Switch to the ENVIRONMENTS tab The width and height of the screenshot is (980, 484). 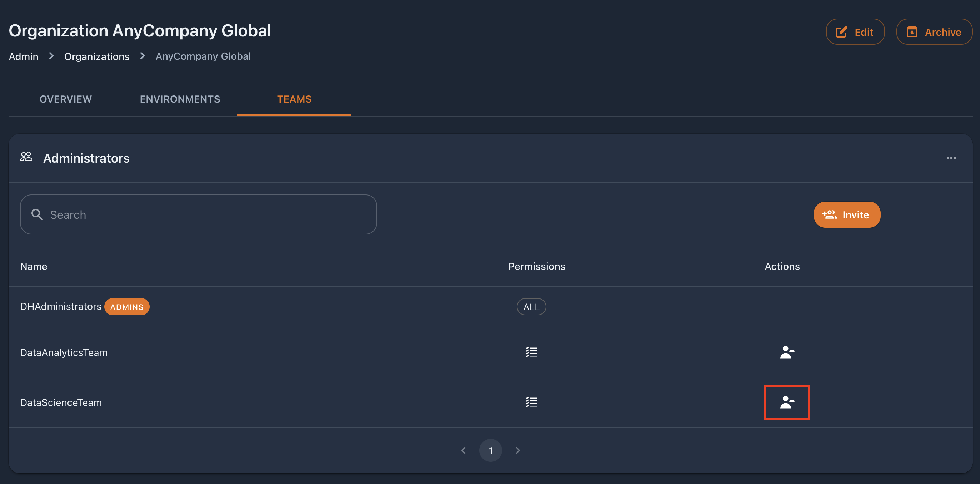(x=180, y=99)
